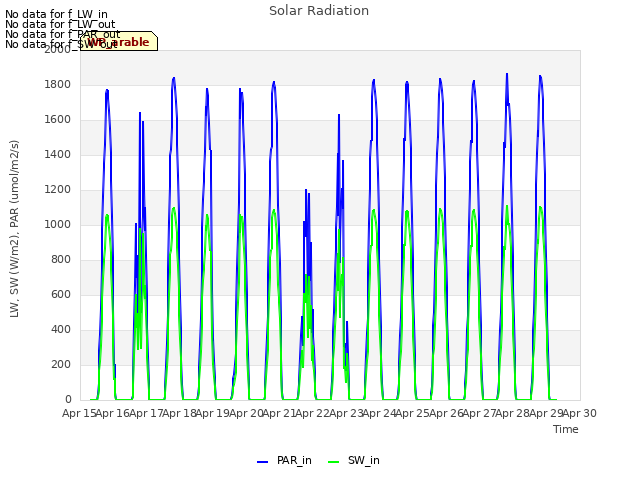Click the Apr 18 SW_in green peak

coord(173,209)
